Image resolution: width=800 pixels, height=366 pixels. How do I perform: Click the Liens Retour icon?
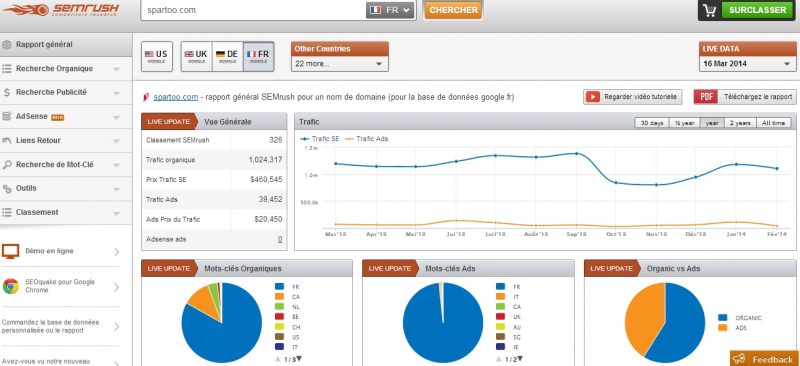click(7, 140)
